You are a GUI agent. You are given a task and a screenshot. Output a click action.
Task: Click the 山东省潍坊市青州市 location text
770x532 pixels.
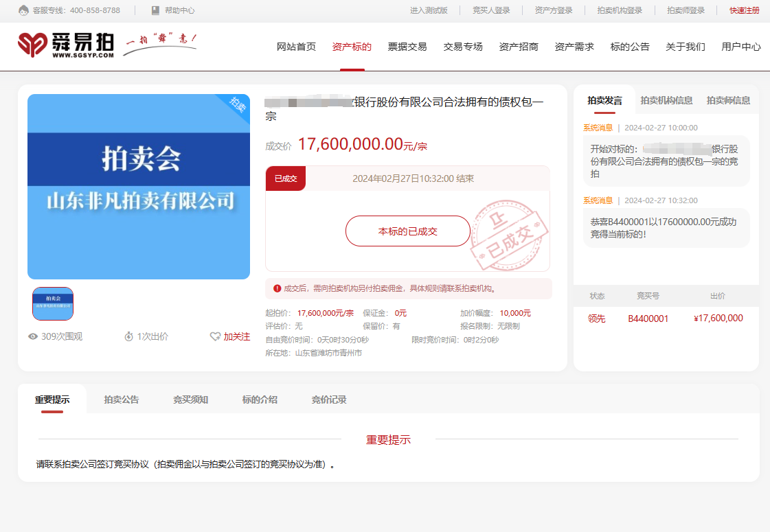pos(328,353)
